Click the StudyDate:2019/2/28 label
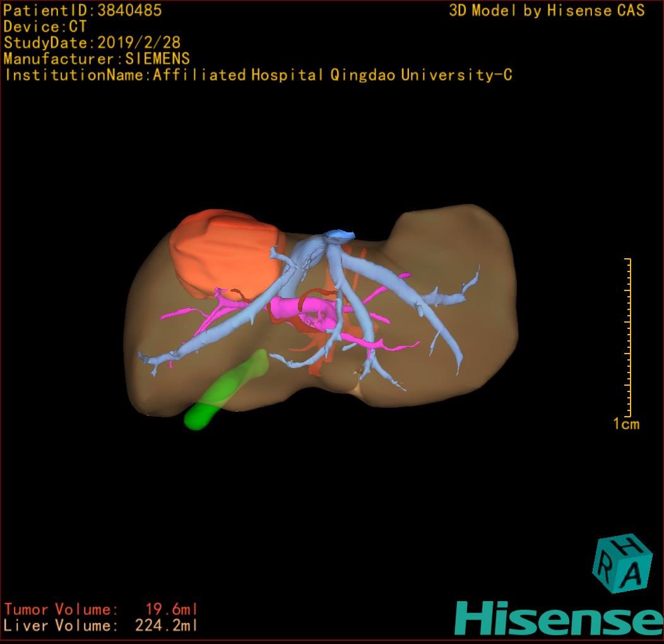Screen dimensions: 664x644 92,43
